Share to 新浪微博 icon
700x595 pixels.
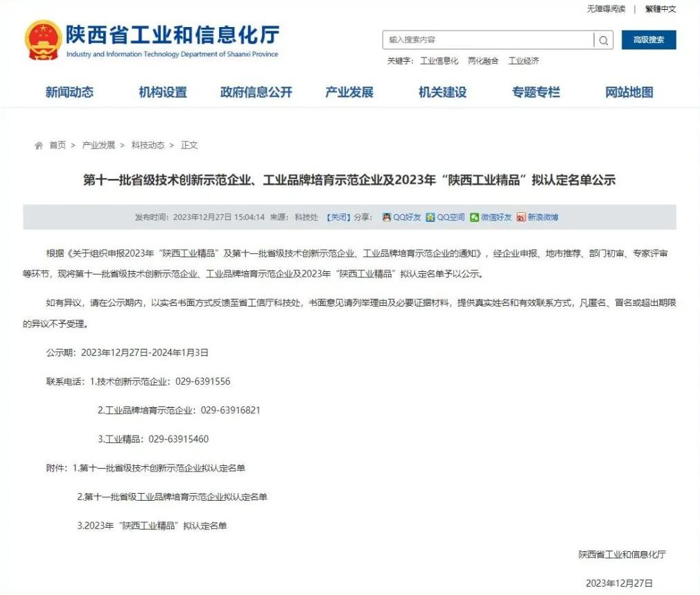(x=521, y=217)
